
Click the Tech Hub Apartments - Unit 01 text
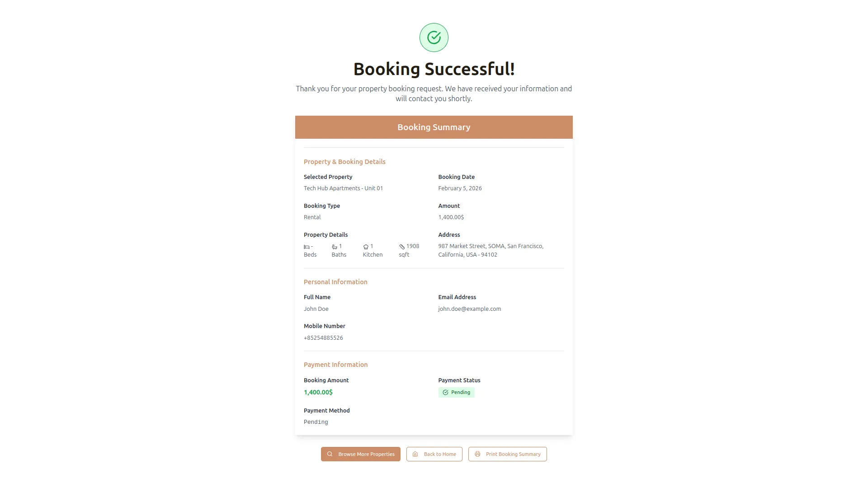click(343, 188)
